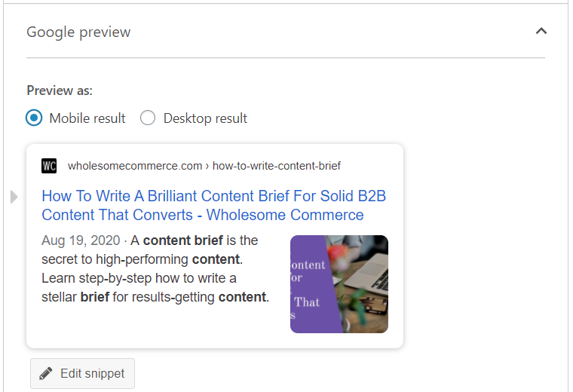Click the 'Preview as:' label

click(x=60, y=90)
